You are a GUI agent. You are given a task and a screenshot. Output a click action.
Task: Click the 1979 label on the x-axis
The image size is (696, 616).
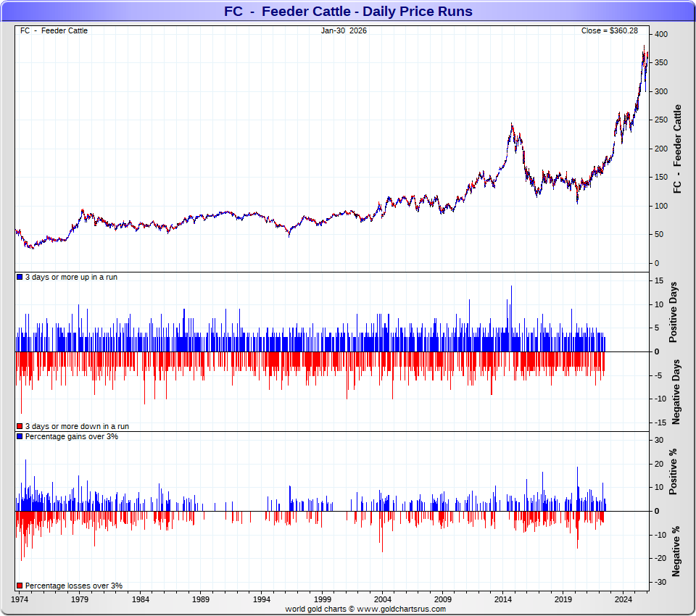click(x=80, y=599)
